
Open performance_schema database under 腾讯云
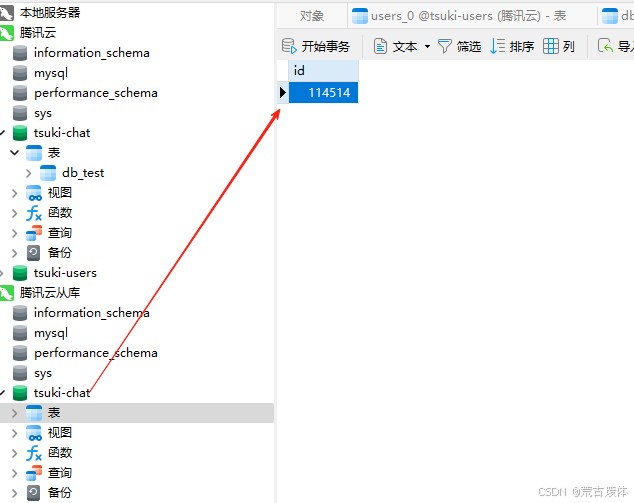[x=96, y=93]
